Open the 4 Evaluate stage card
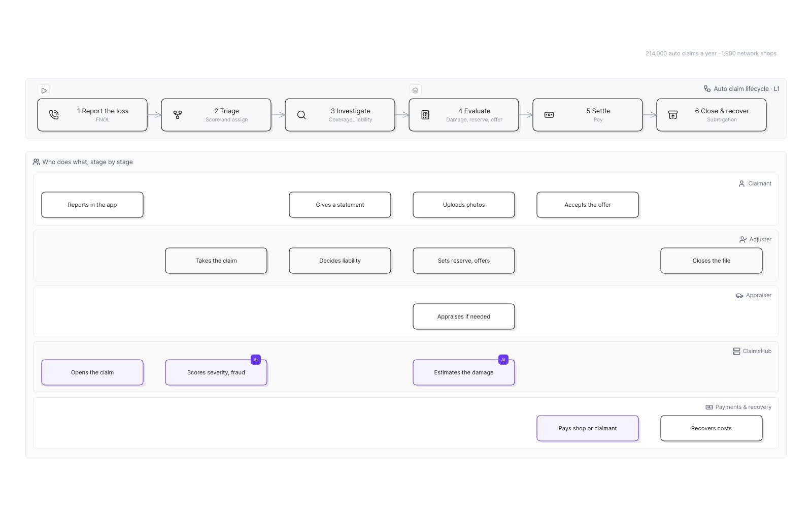 tap(464, 115)
